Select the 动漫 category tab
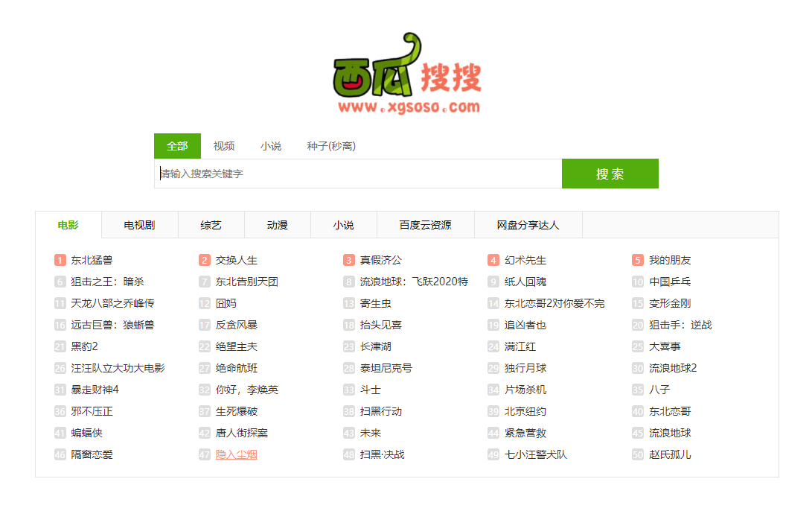Viewport: 812px width, 511px height. click(x=277, y=223)
